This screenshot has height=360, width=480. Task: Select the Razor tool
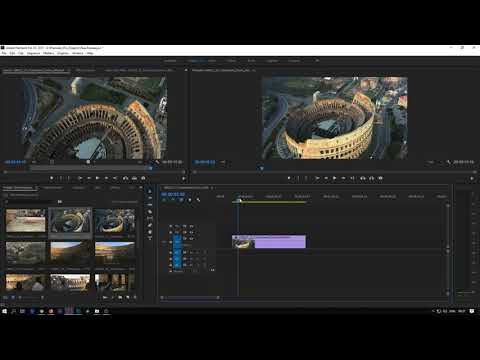click(149, 212)
